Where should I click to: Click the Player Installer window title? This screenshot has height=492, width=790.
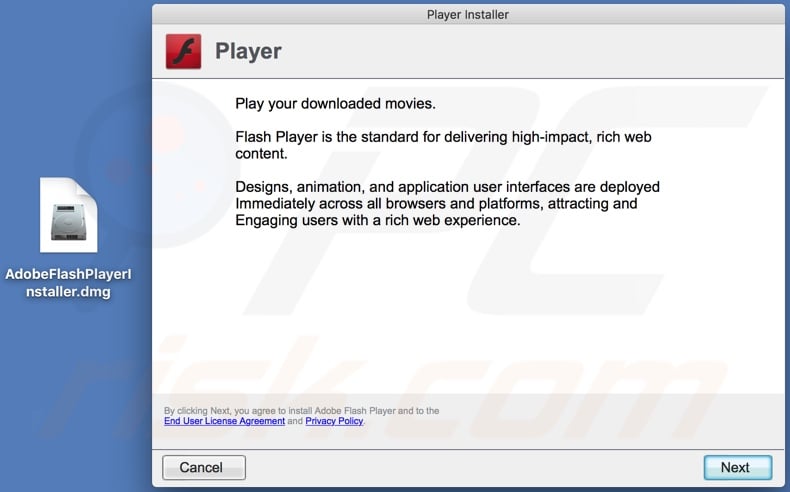(468, 15)
